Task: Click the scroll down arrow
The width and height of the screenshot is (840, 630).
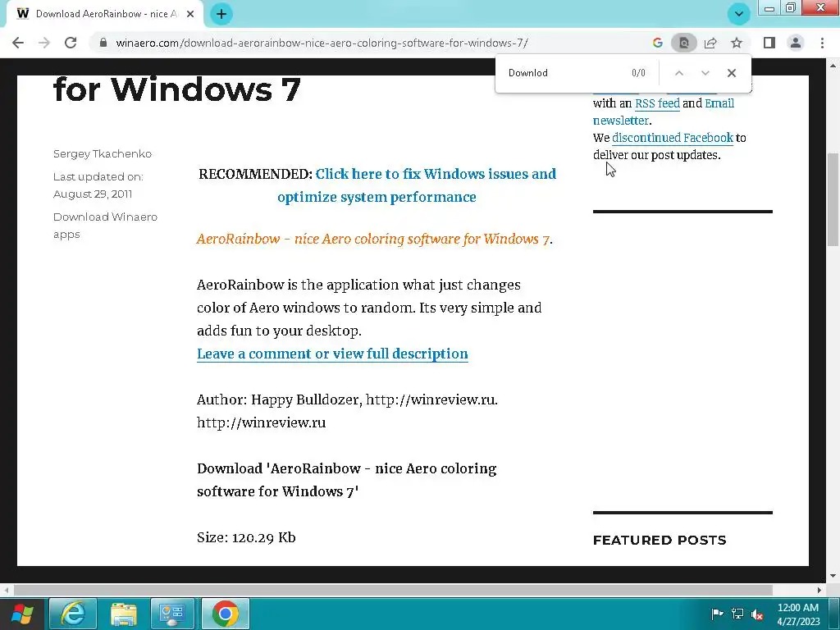Action: pyautogui.click(x=833, y=576)
